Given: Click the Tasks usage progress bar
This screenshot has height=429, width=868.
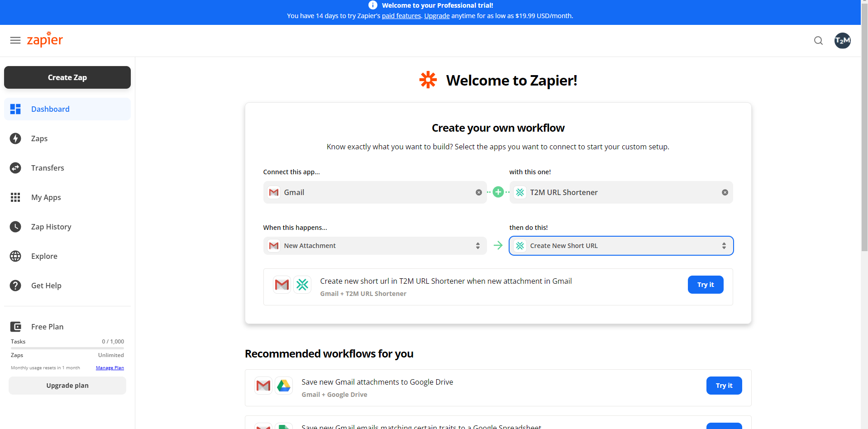Looking at the screenshot, I should pyautogui.click(x=67, y=348).
